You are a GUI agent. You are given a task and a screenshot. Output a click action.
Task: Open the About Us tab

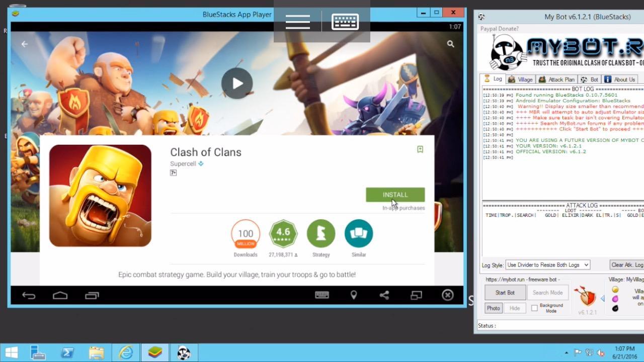pos(619,79)
